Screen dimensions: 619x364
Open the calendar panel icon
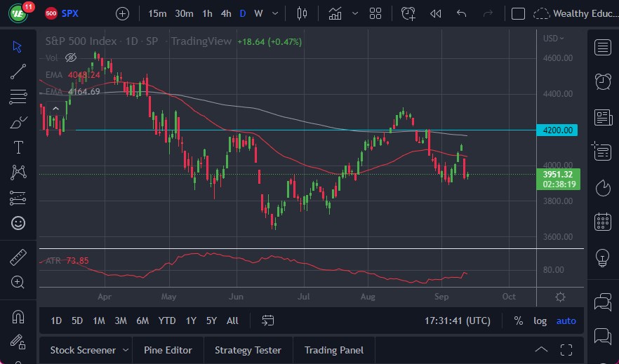602,222
